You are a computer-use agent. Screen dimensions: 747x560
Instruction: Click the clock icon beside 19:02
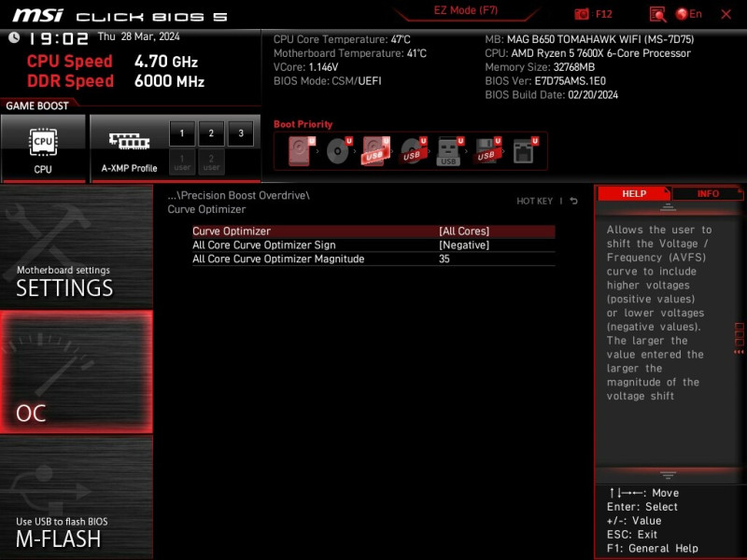[14, 37]
